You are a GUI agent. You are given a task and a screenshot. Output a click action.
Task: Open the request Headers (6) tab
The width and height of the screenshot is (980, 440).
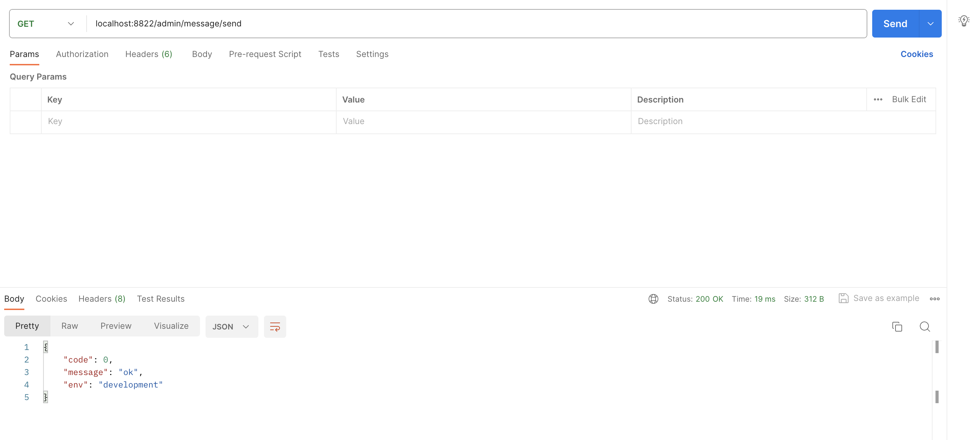point(149,54)
